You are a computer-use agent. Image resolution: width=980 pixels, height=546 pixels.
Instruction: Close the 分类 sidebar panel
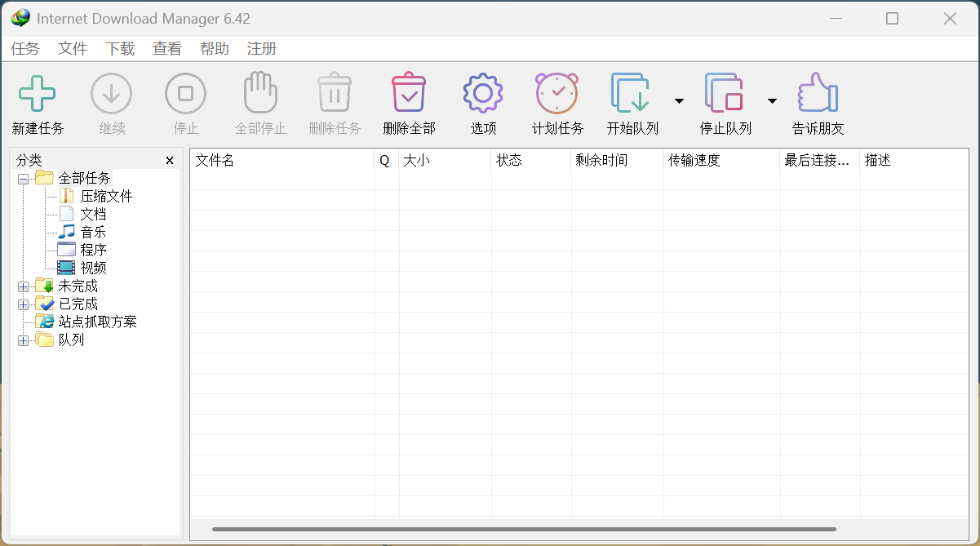(x=170, y=161)
